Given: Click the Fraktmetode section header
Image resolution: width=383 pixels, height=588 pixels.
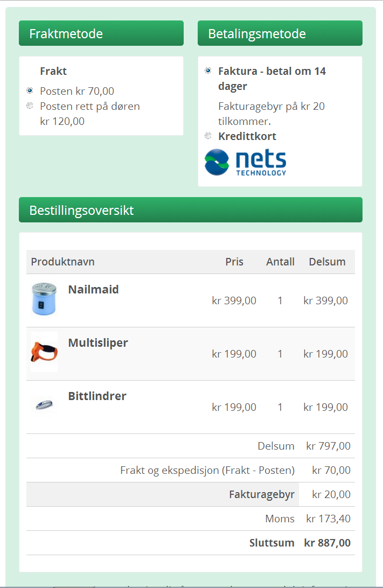Looking at the screenshot, I should (101, 33).
